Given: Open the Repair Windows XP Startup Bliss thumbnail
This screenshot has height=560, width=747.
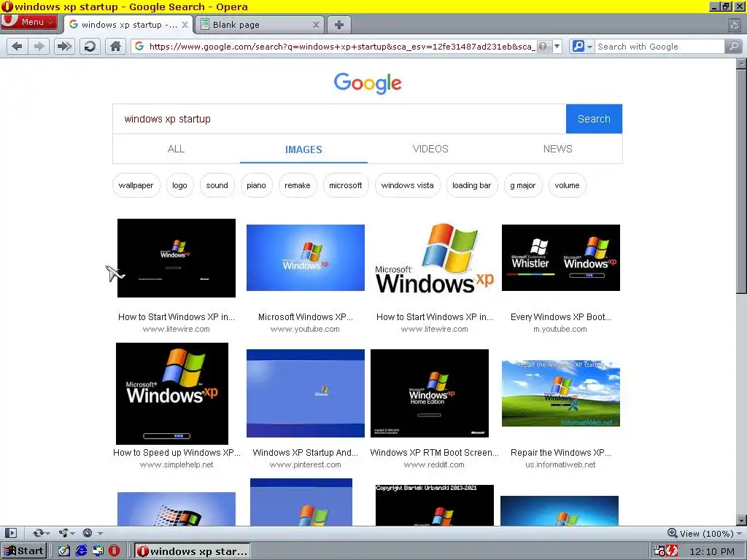Looking at the screenshot, I should point(561,393).
